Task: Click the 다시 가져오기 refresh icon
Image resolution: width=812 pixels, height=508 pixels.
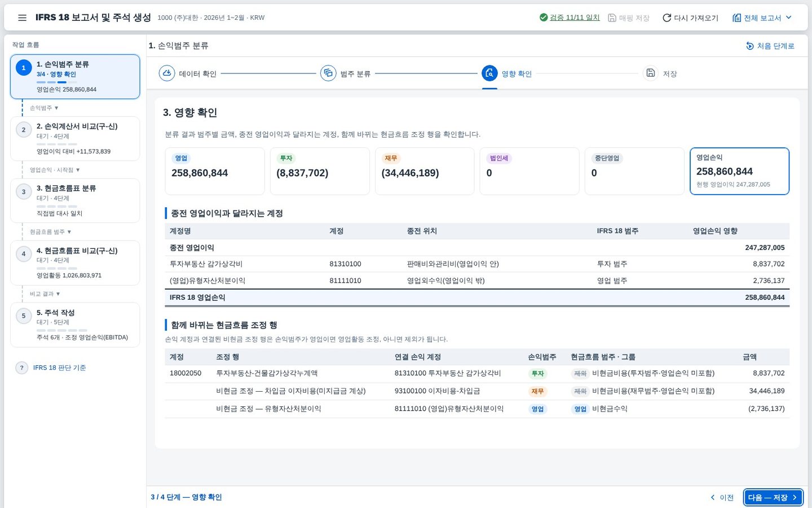Action: click(x=667, y=17)
